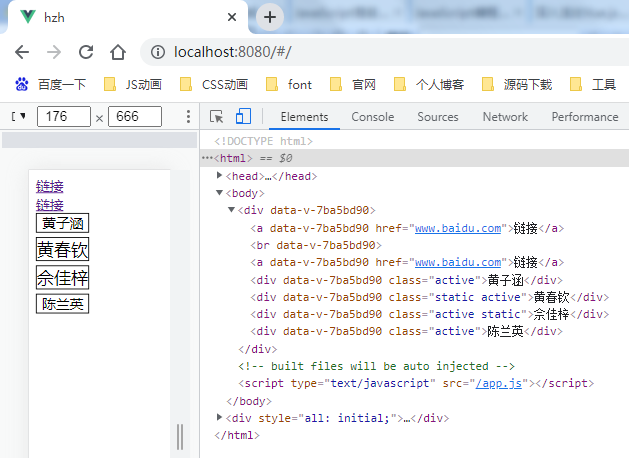Click the second 链接 link on page
Image resolution: width=629 pixels, height=458 pixels.
pos(50,205)
